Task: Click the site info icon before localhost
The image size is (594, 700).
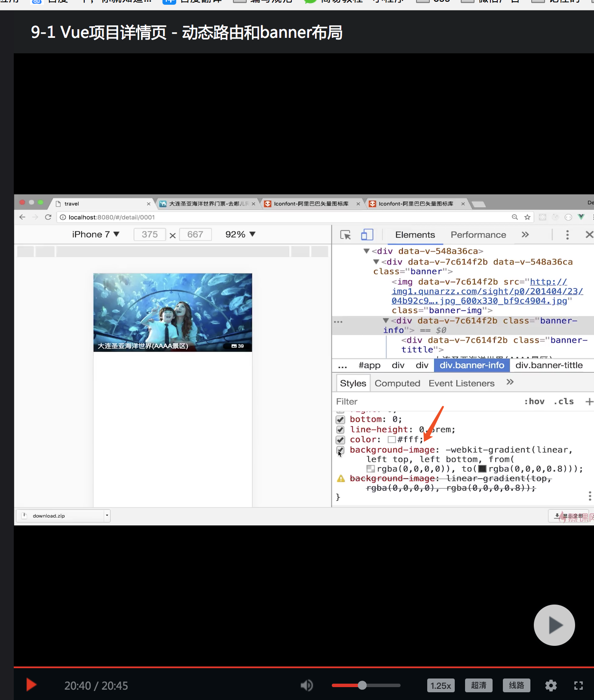Action: pos(63,217)
